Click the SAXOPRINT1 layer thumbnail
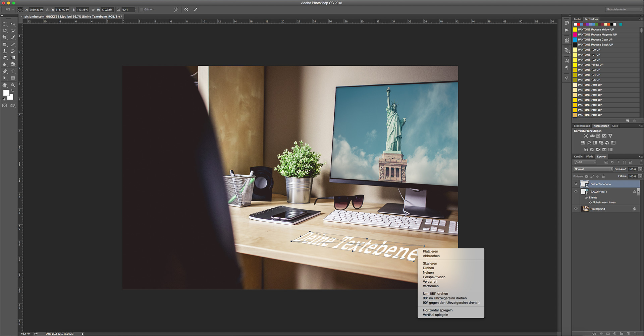Image resolution: width=644 pixels, height=336 pixels. coord(585,191)
